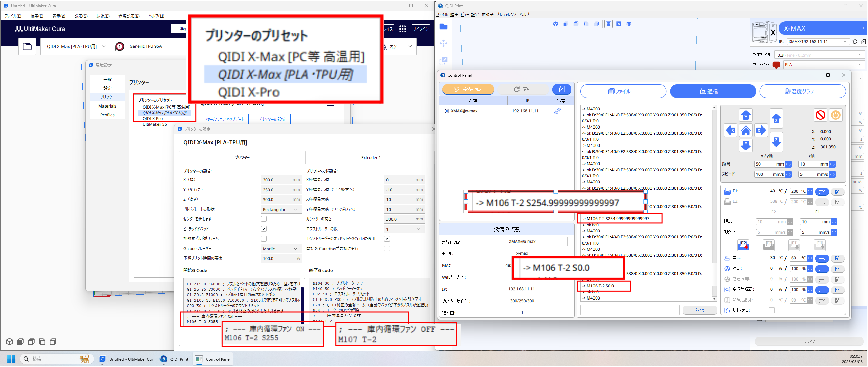Viewport: 868px width, 367px height.
Task: Click the orange power icon button
Action: (836, 115)
